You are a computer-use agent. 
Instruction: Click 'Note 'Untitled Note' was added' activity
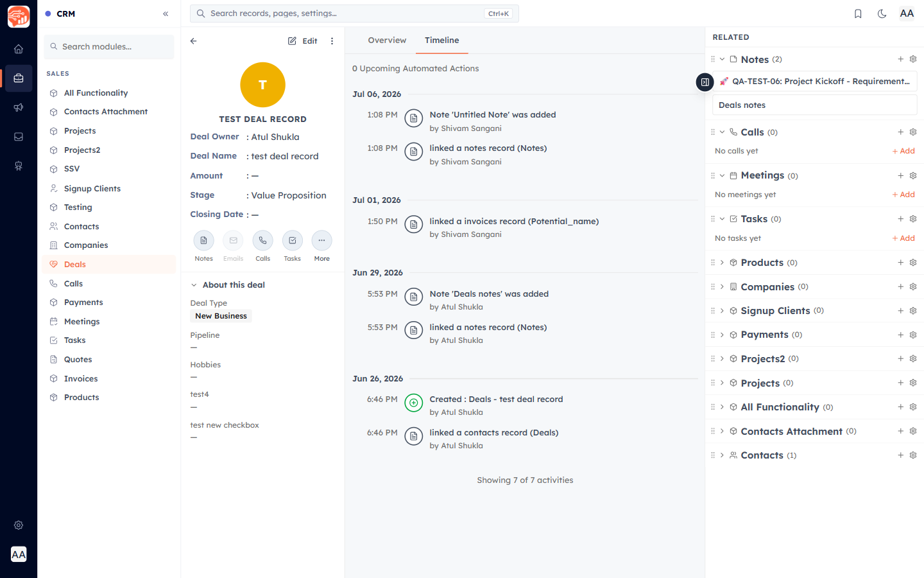pyautogui.click(x=493, y=115)
